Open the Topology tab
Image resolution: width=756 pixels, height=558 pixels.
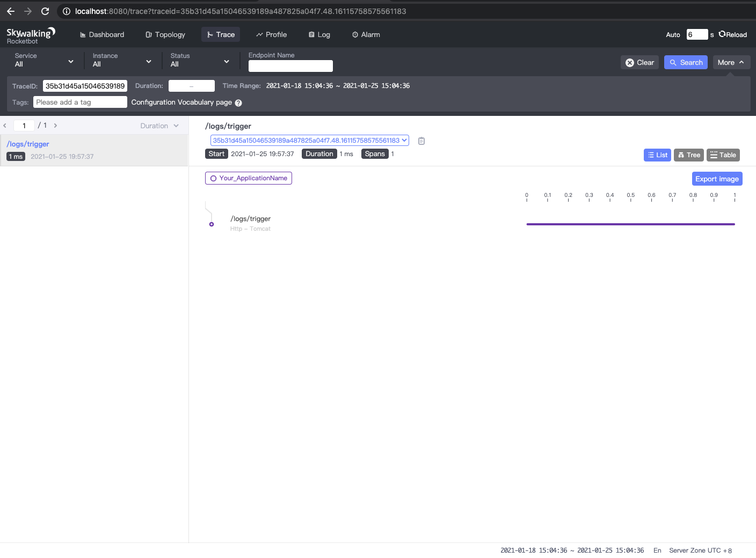165,34
